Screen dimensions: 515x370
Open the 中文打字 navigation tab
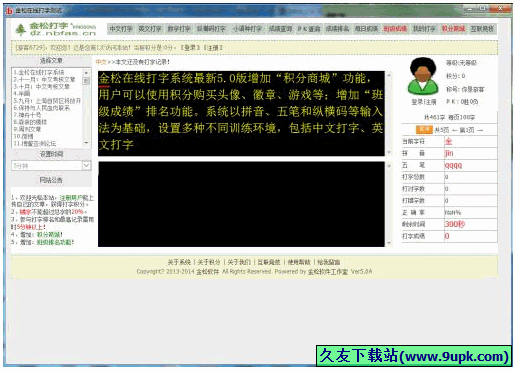[x=121, y=29]
